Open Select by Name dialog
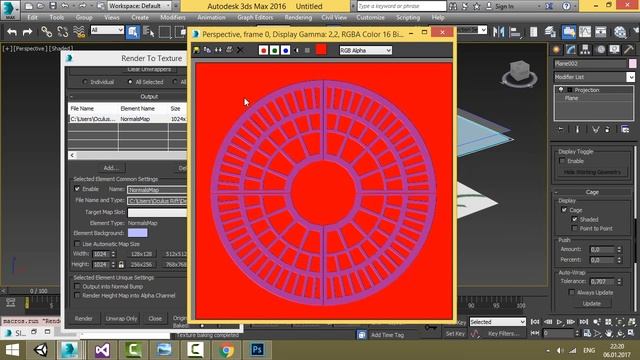Viewport: 640px width, 360px height. point(149,32)
